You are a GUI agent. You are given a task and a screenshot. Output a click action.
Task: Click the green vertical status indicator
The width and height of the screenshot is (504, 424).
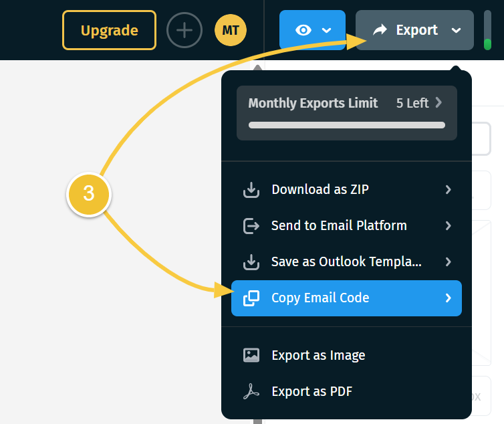click(x=487, y=44)
